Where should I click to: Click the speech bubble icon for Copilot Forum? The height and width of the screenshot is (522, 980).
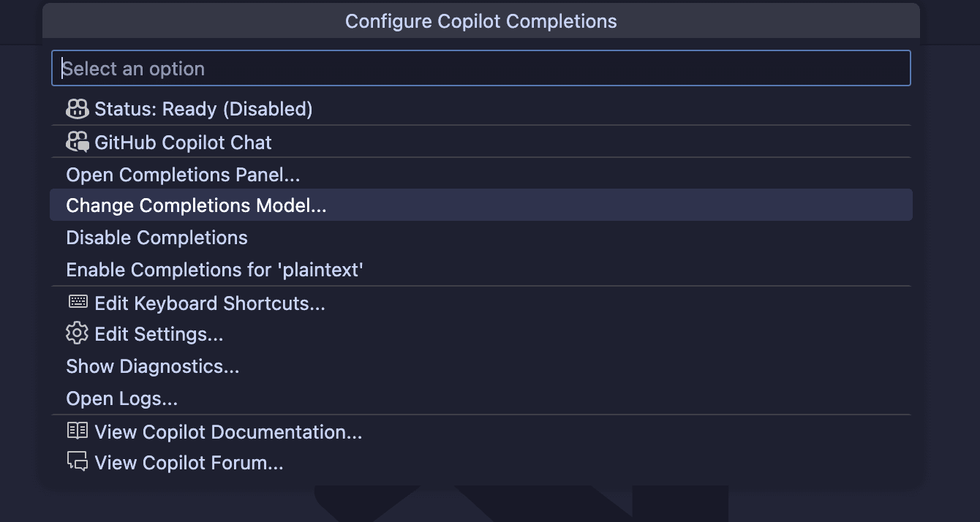[78, 462]
